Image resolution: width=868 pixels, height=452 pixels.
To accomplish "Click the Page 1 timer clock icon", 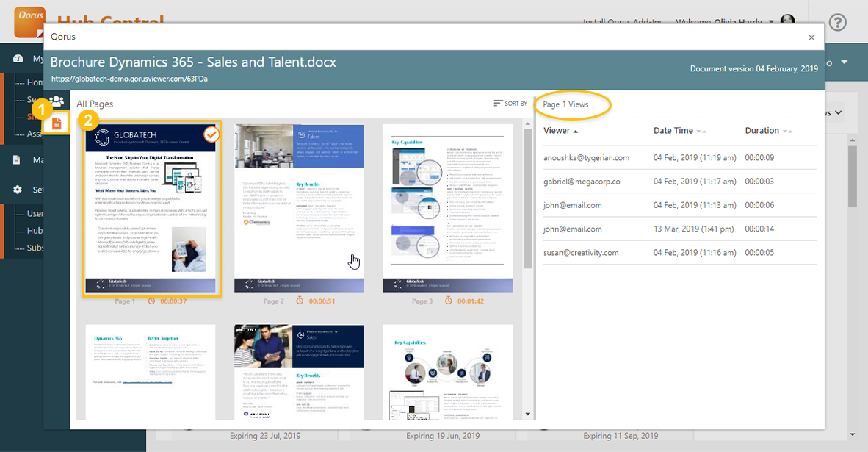I will click(152, 301).
